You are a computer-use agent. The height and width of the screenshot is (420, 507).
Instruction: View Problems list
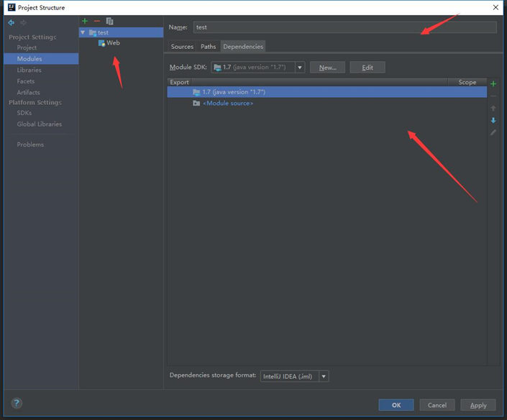[30, 145]
